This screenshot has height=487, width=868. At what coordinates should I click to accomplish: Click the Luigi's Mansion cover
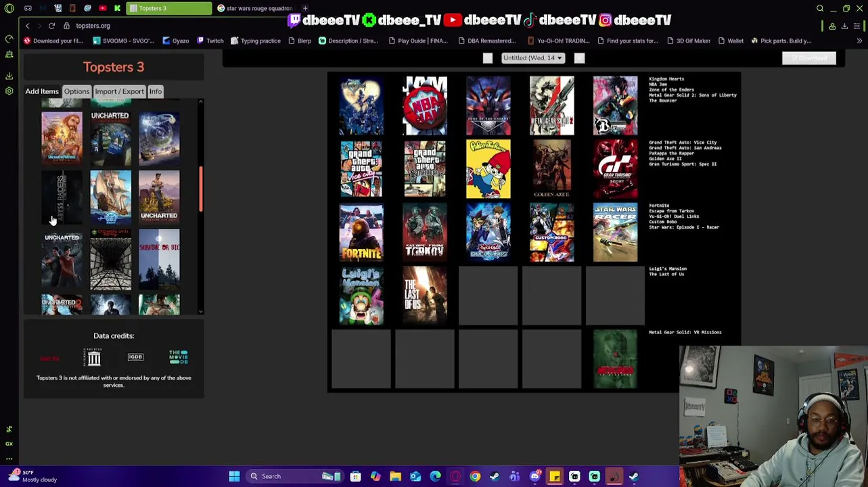pyautogui.click(x=361, y=296)
